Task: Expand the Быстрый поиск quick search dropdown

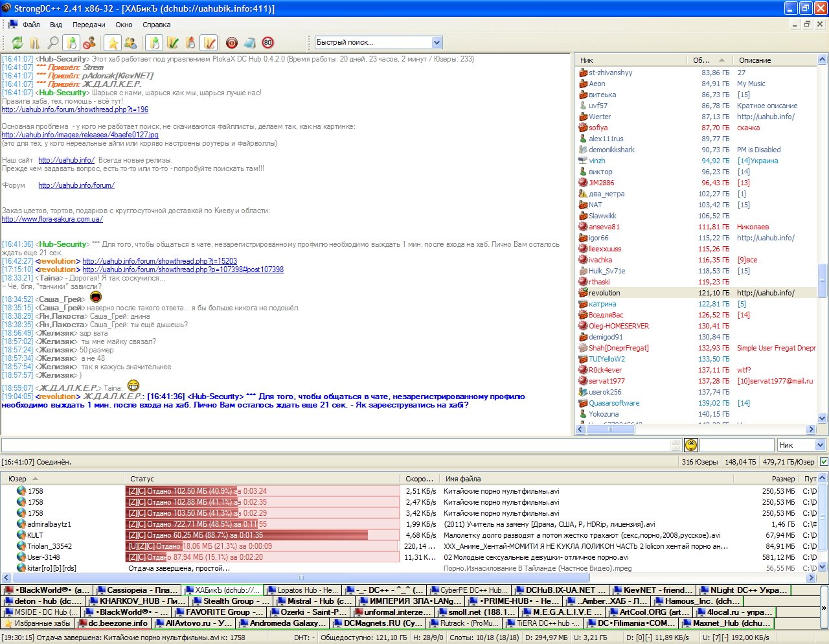Action: point(437,43)
